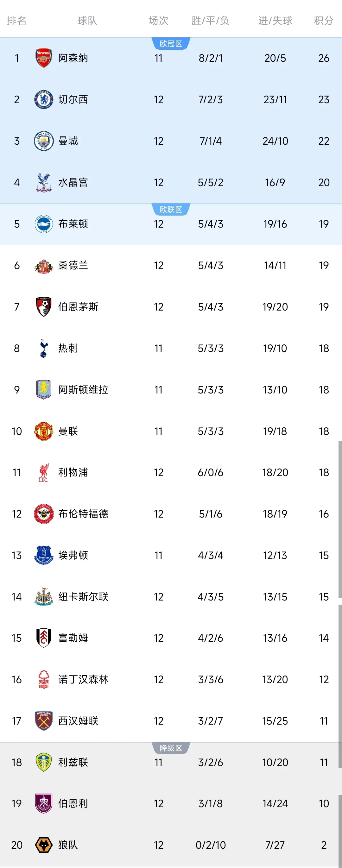Click the 欧冠区 zone label

(x=171, y=44)
